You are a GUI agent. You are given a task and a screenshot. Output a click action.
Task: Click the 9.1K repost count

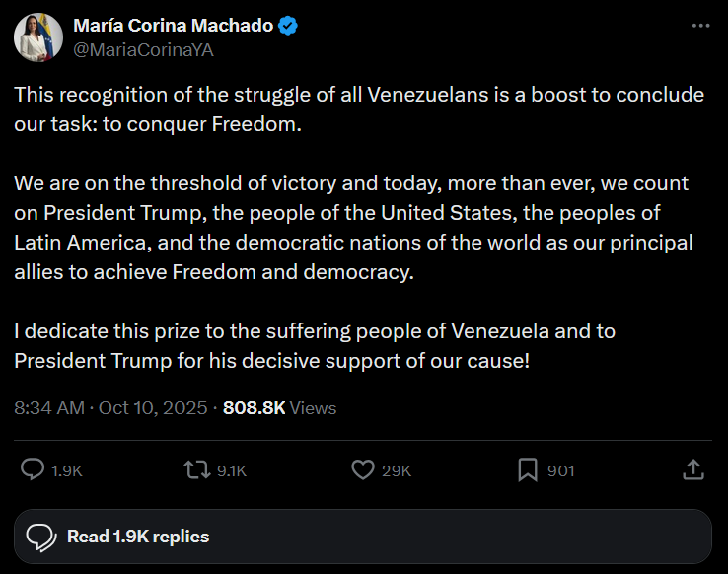tap(232, 471)
